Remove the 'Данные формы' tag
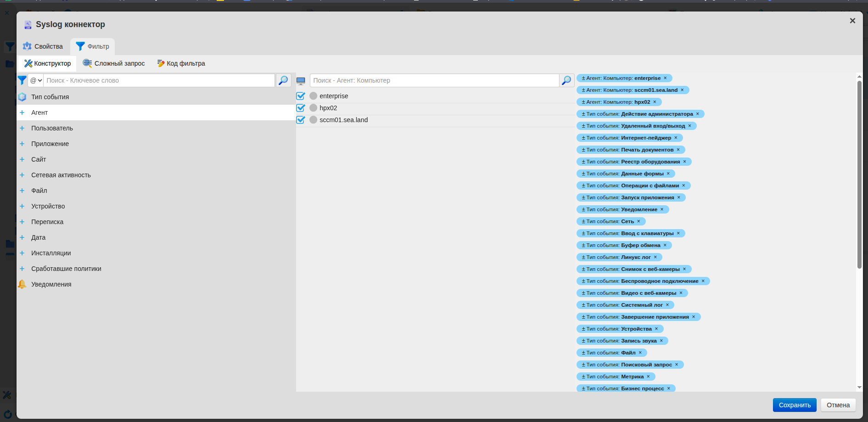The width and height of the screenshot is (868, 422). click(668, 174)
